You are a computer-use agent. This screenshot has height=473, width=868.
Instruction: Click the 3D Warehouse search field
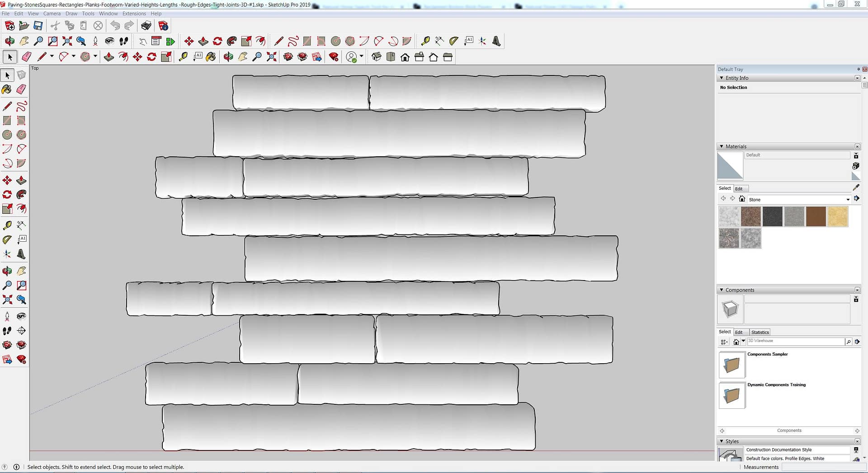(795, 342)
